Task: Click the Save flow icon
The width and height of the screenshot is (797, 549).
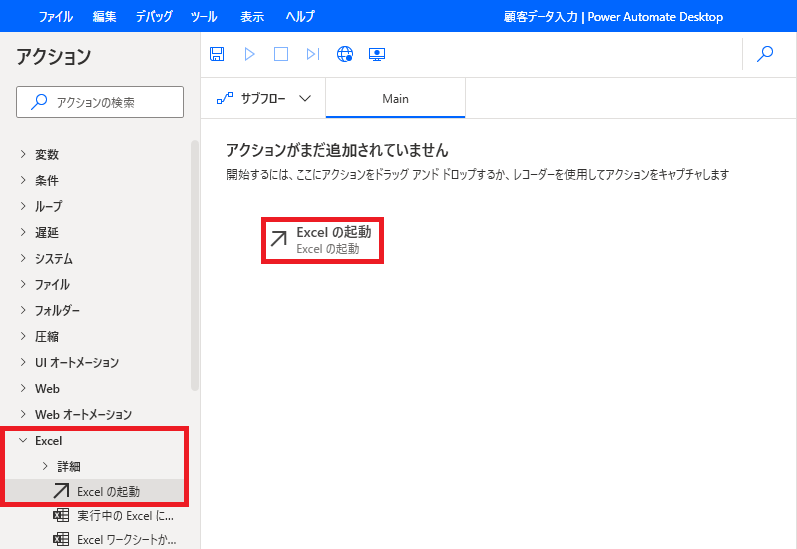Action: 217,54
